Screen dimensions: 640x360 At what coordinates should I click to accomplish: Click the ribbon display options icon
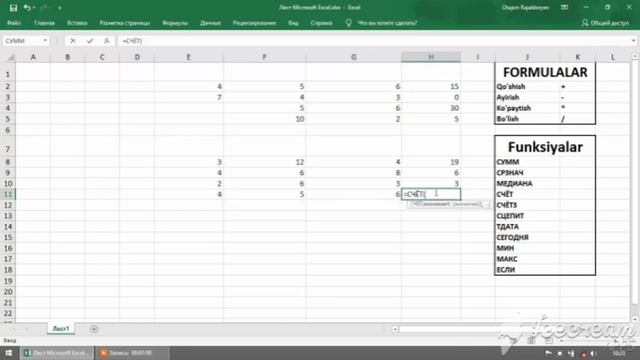[564, 7]
